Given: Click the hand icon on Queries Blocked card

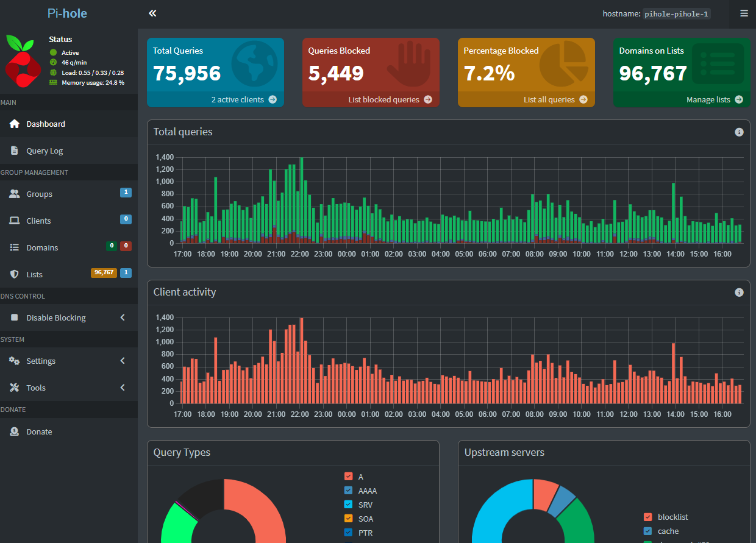Looking at the screenshot, I should (x=409, y=63).
